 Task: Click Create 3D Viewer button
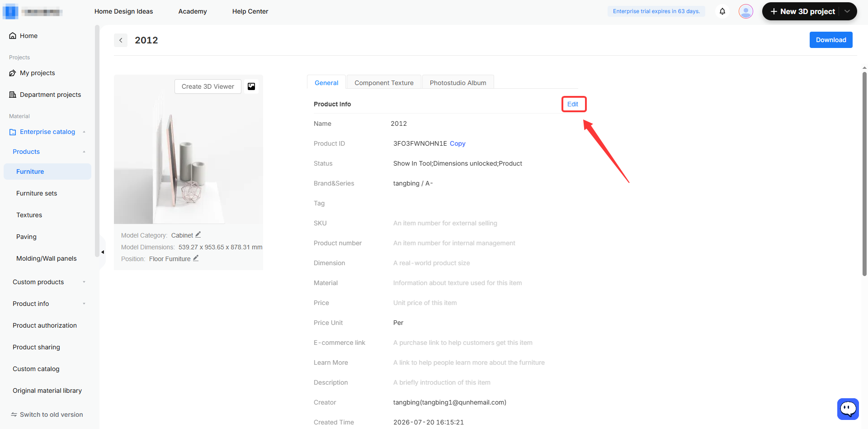(208, 86)
